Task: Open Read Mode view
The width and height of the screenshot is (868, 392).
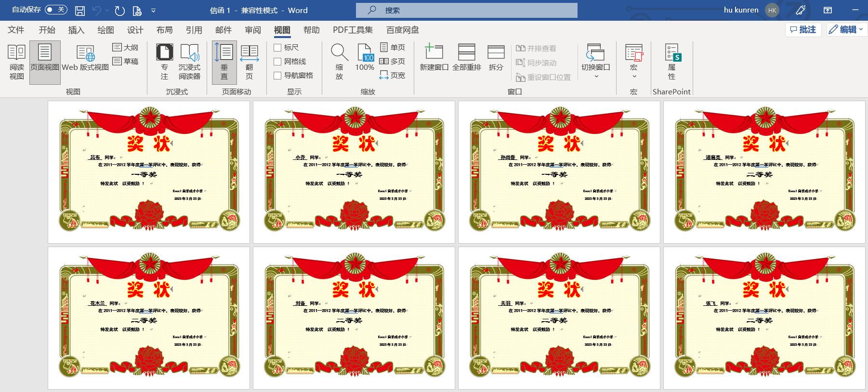Action: [x=17, y=62]
